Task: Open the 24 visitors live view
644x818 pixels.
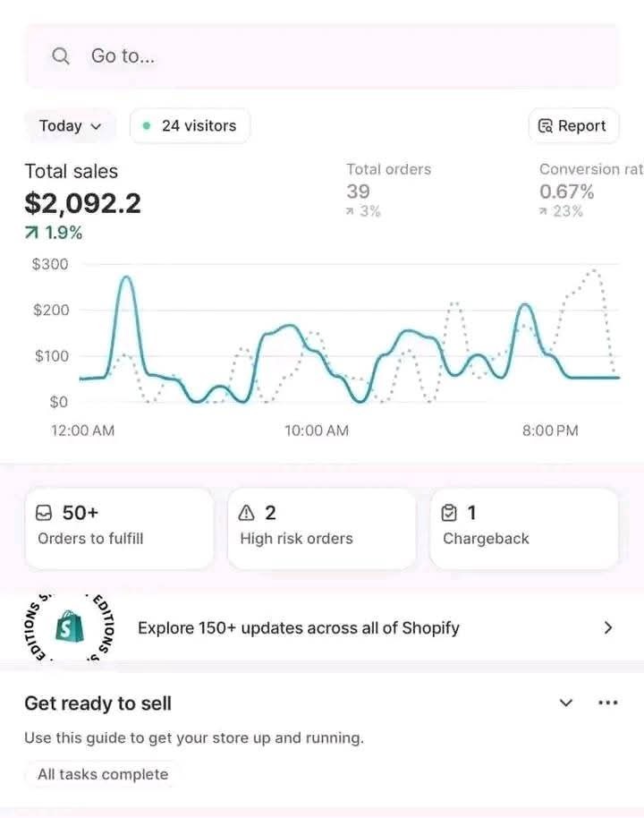Action: pos(190,125)
